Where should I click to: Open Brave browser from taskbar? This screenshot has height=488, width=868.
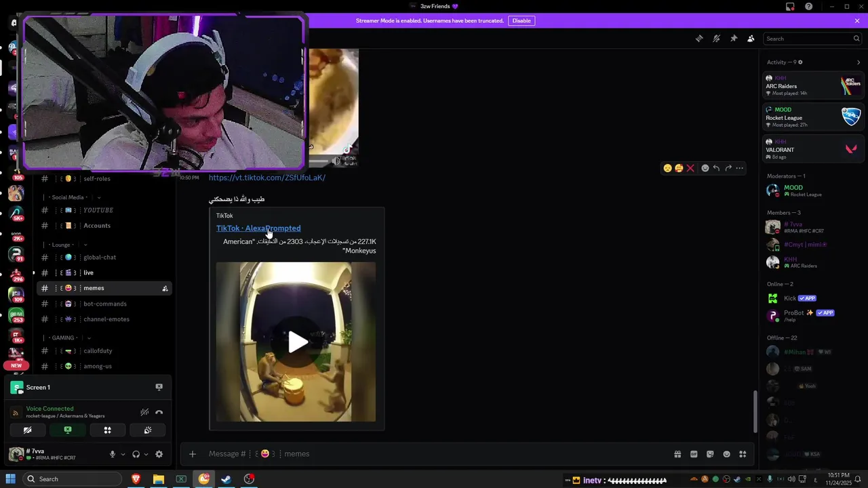[x=136, y=479]
